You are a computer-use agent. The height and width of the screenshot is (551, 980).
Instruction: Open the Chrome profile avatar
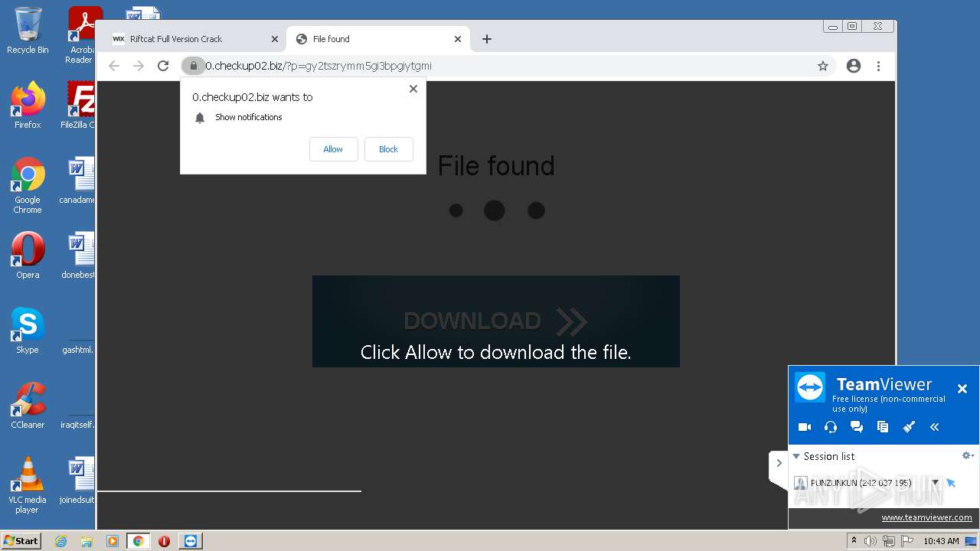tap(854, 66)
